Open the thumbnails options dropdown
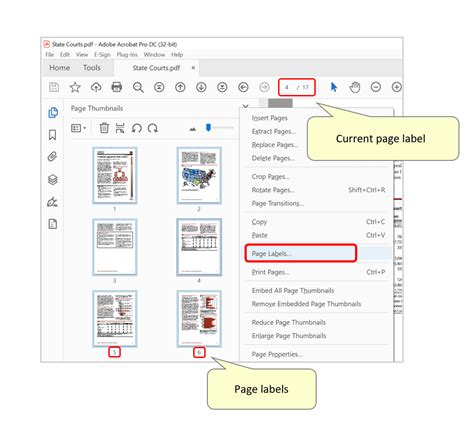The height and width of the screenshot is (426, 474). coord(79,128)
